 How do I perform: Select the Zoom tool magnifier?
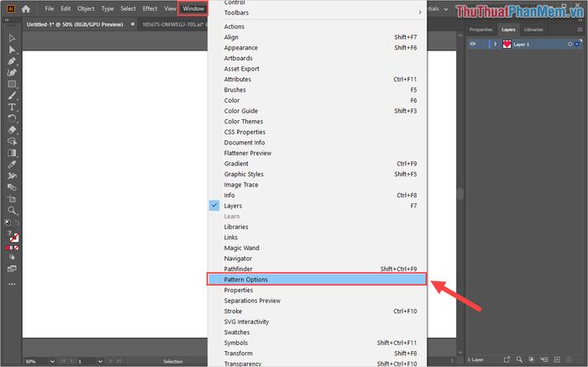12,211
